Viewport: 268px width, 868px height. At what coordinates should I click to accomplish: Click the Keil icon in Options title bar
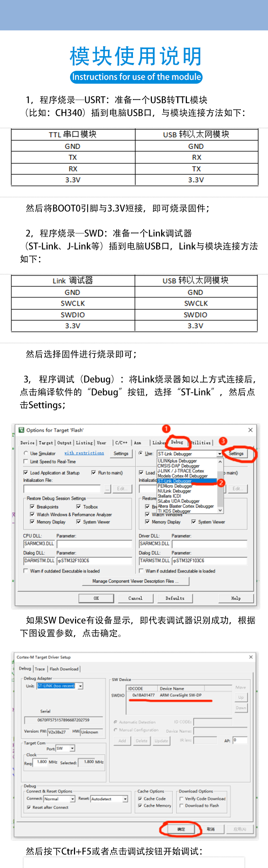pos(21,430)
